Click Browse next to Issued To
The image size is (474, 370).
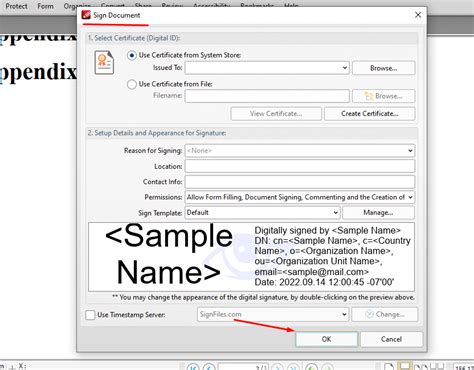click(384, 68)
